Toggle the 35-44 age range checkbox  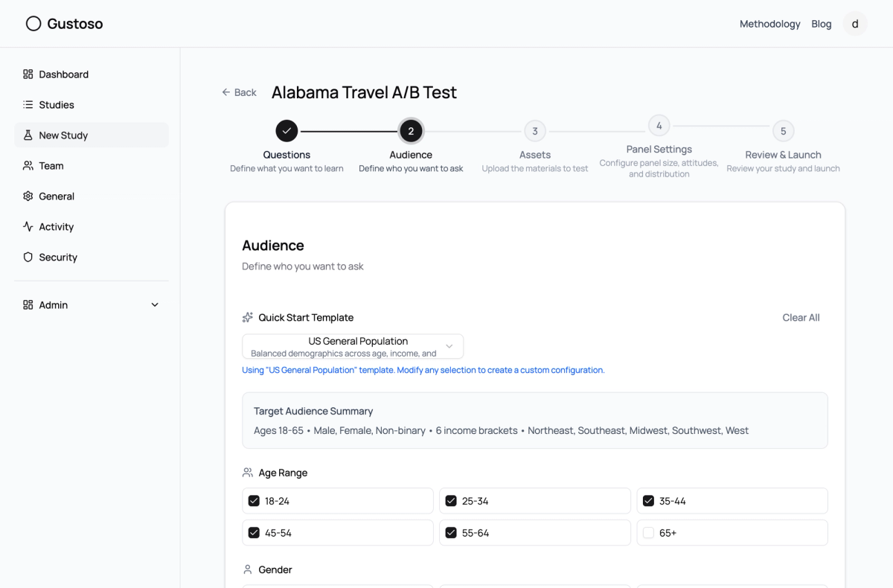[648, 501]
